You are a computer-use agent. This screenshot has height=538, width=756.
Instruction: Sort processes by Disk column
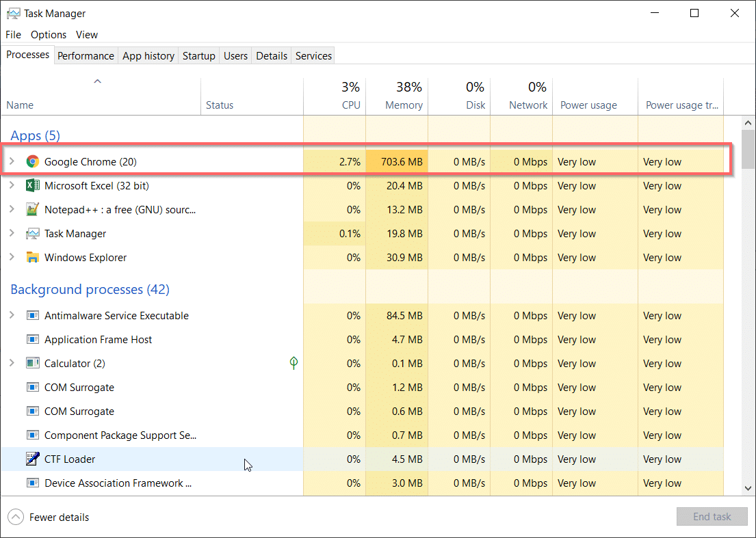point(459,96)
